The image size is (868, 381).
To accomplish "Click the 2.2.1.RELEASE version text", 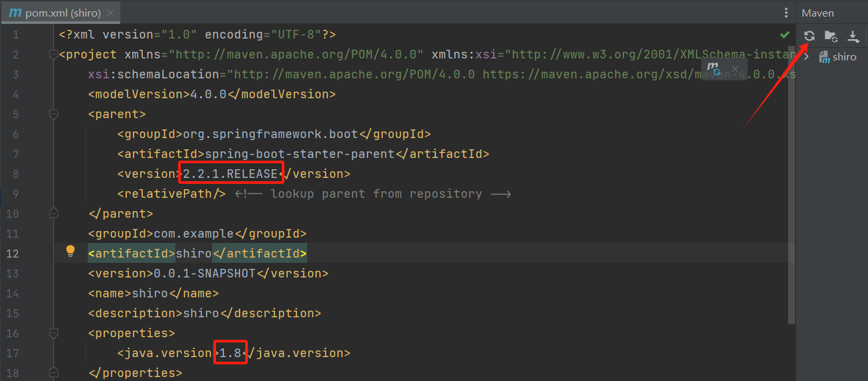I will pyautogui.click(x=231, y=174).
